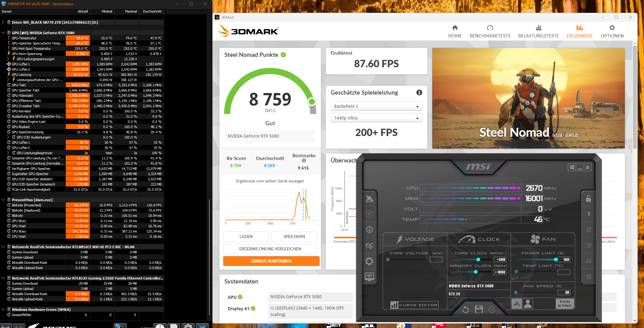Open the CURVE EDITOR in Afterburner

point(414,305)
